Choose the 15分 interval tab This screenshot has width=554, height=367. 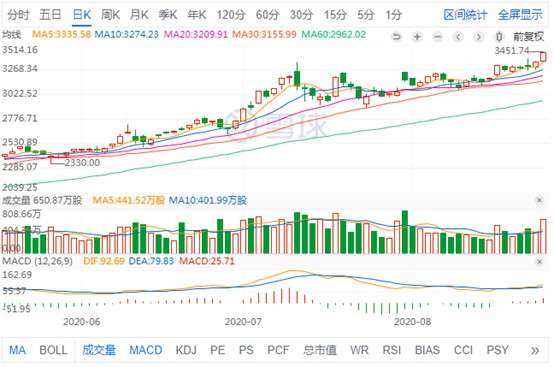(335, 15)
